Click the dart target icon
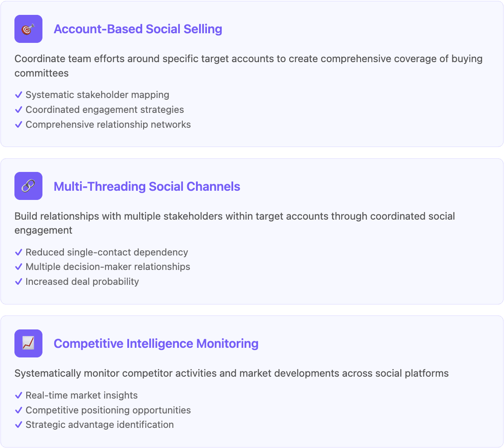Image resolution: width=504 pixels, height=448 pixels. pyautogui.click(x=28, y=29)
